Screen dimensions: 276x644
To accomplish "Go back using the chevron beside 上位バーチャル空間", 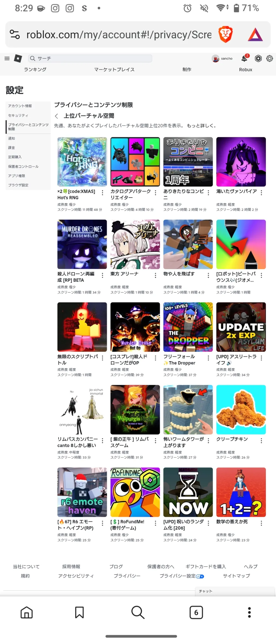I will click(x=56, y=116).
